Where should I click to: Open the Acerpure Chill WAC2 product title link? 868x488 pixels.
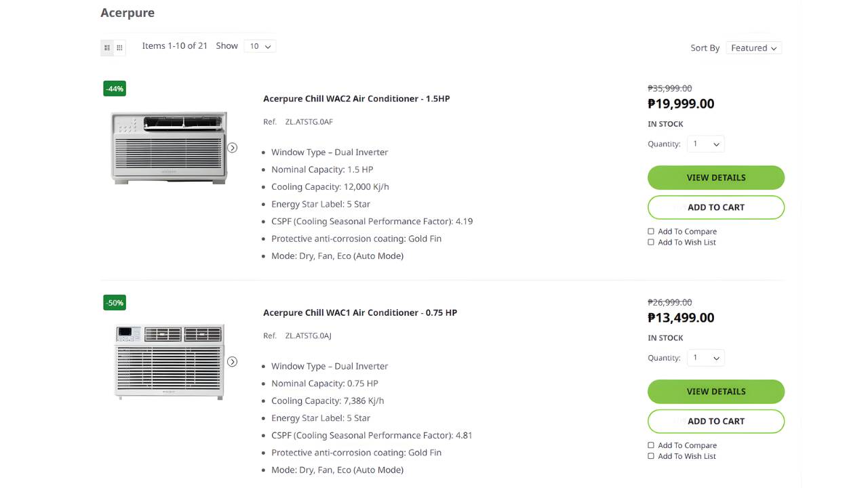click(x=357, y=98)
